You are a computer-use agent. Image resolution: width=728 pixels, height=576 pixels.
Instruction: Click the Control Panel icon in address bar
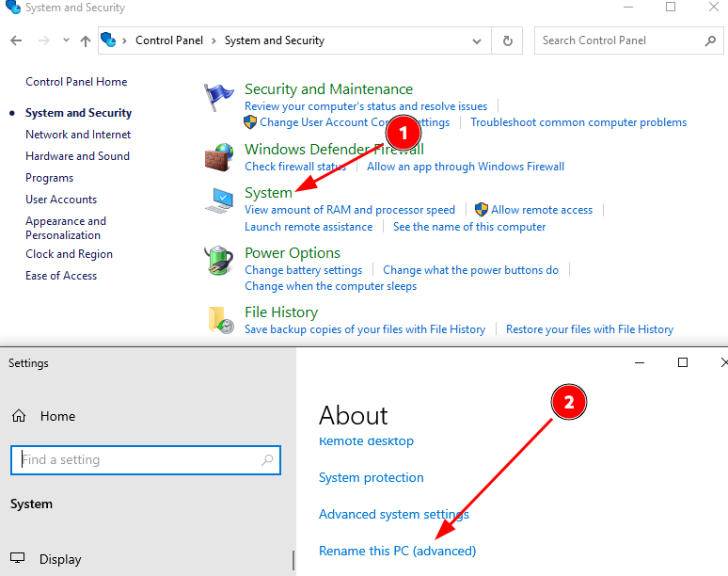point(108,40)
